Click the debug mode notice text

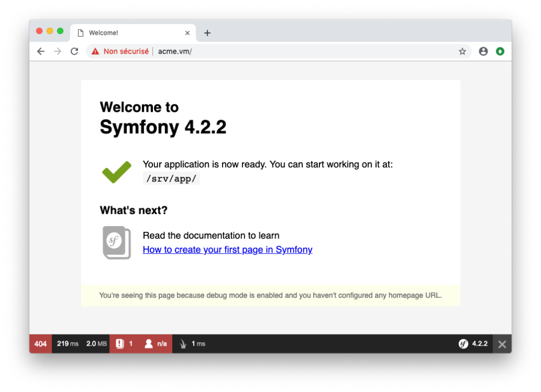click(x=270, y=295)
